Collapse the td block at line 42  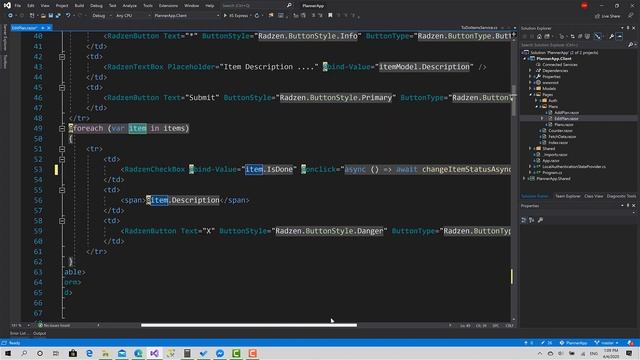62,57
